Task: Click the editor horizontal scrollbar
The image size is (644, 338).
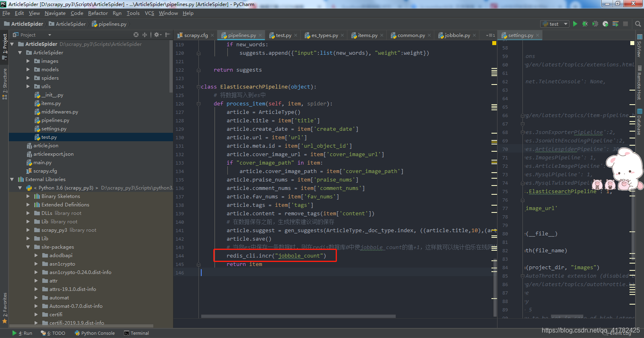Action: pyautogui.click(x=298, y=316)
